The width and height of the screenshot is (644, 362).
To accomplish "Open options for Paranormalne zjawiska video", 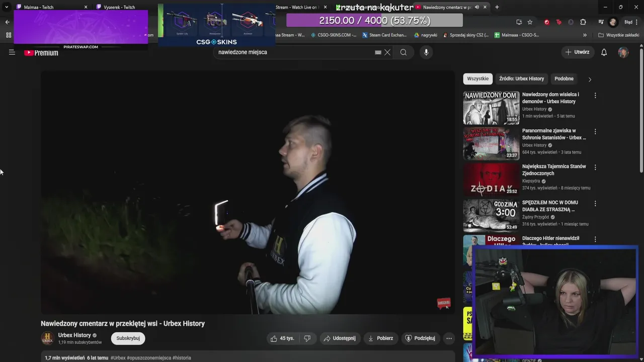I will tap(595, 132).
